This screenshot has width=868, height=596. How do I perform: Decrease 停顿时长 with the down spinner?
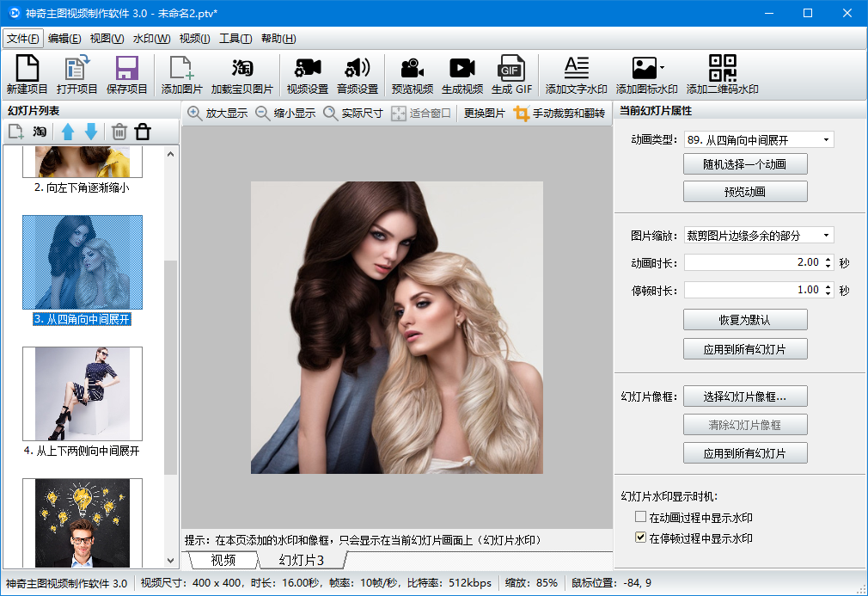(x=828, y=293)
